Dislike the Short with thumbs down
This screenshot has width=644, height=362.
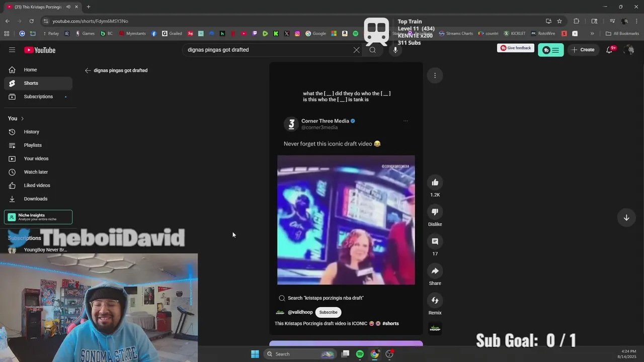(x=435, y=212)
